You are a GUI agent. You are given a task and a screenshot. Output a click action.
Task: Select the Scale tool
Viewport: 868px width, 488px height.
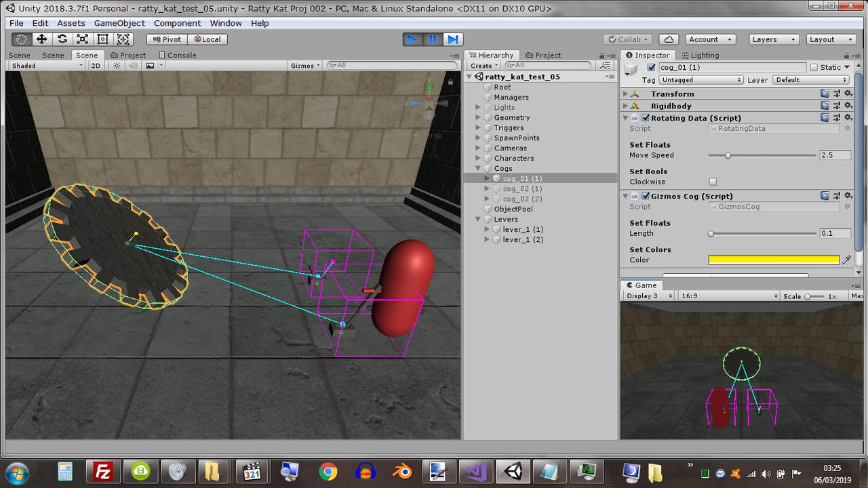point(82,39)
